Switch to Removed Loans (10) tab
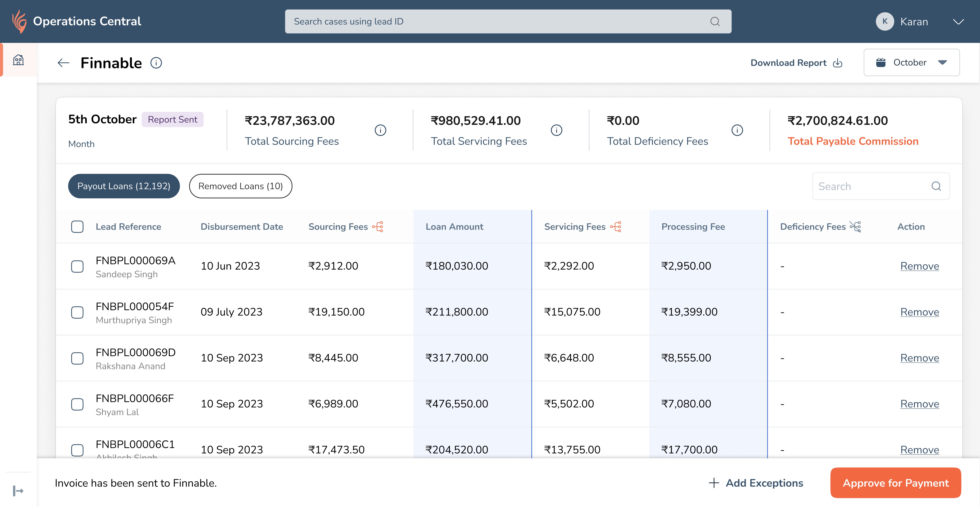This screenshot has height=507, width=980. (x=240, y=186)
